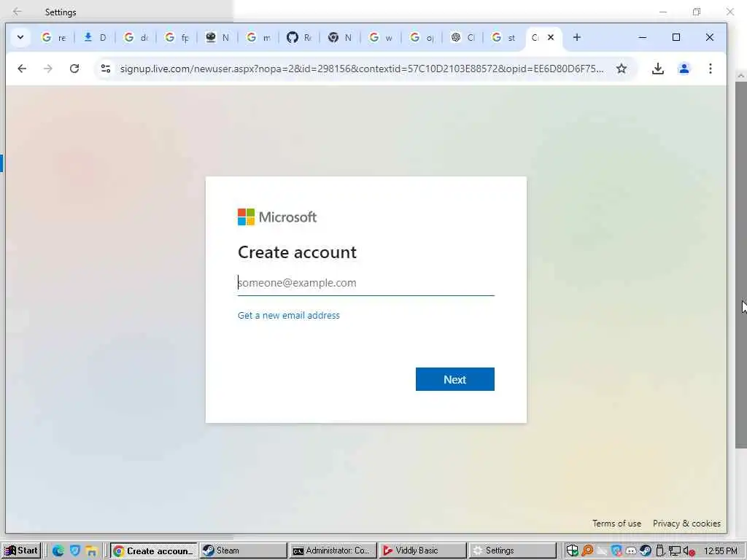The height and width of the screenshot is (560, 747).
Task: Click the taskbar clock showing 12:55 PM
Action: tap(720, 551)
